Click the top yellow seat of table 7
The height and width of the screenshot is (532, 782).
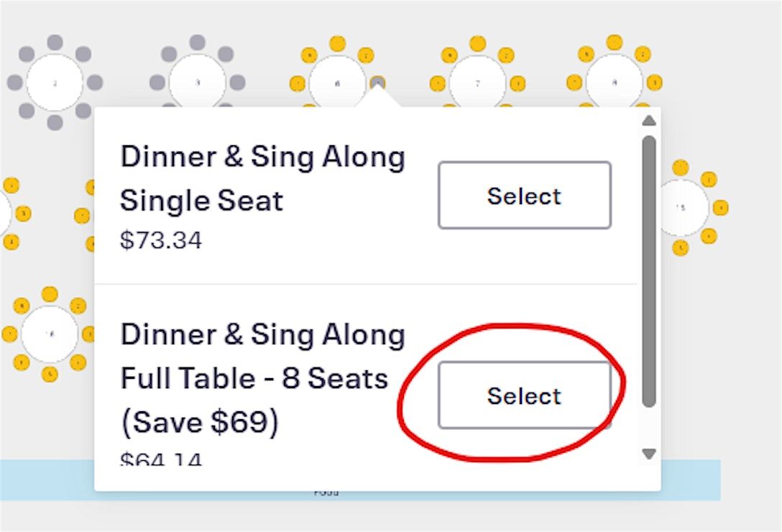click(477, 44)
